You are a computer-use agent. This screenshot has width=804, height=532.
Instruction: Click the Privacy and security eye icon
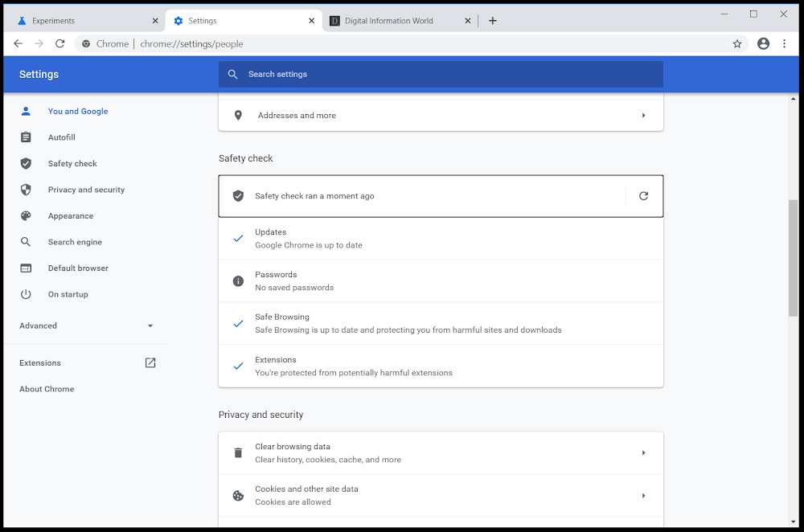pos(25,189)
